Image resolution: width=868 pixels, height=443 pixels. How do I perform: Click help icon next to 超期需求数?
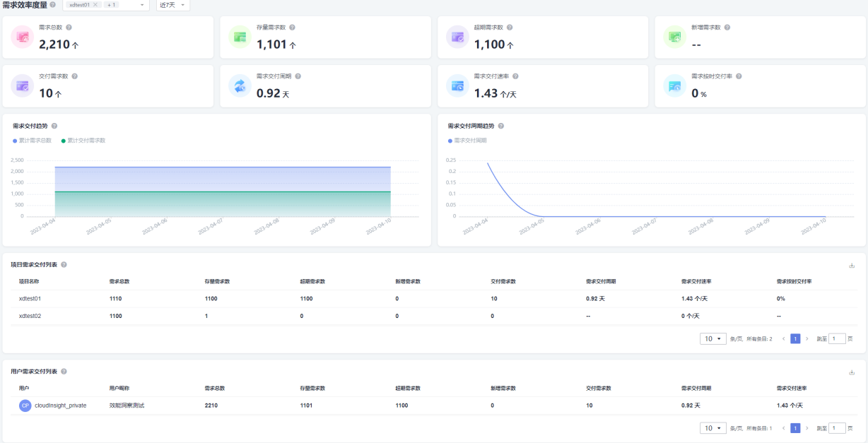(510, 28)
